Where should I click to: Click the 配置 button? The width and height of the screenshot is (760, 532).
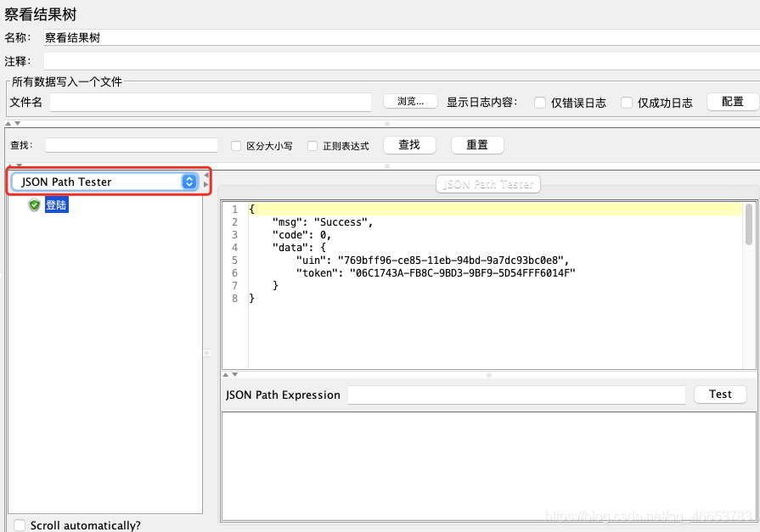[x=732, y=102]
